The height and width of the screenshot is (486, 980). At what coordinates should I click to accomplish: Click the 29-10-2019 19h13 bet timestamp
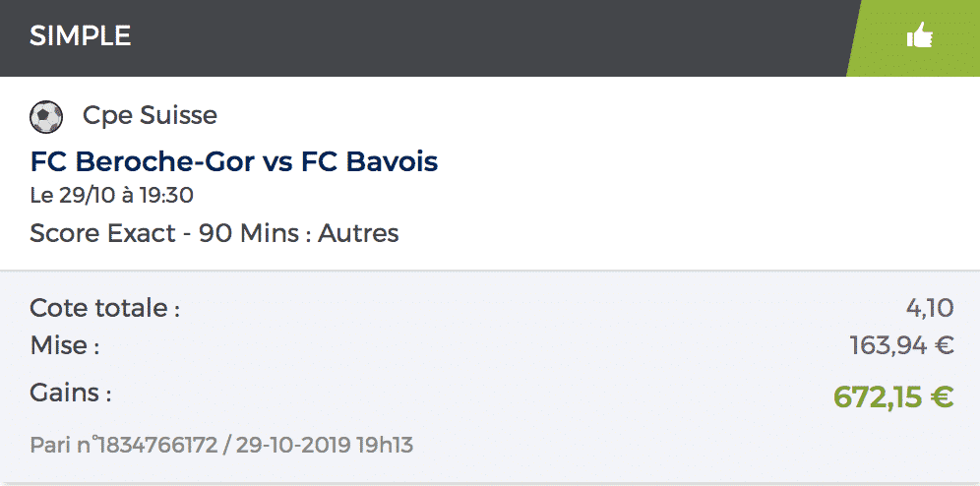tap(325, 446)
